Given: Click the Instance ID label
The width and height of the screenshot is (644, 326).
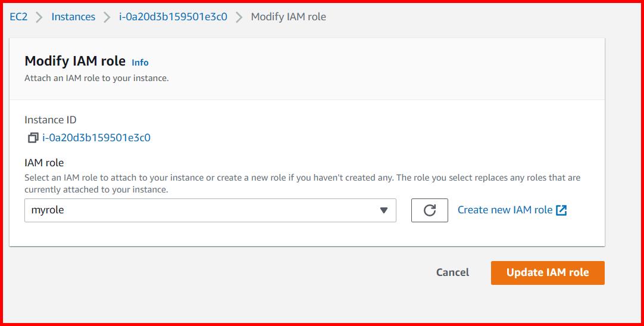Looking at the screenshot, I should point(51,120).
